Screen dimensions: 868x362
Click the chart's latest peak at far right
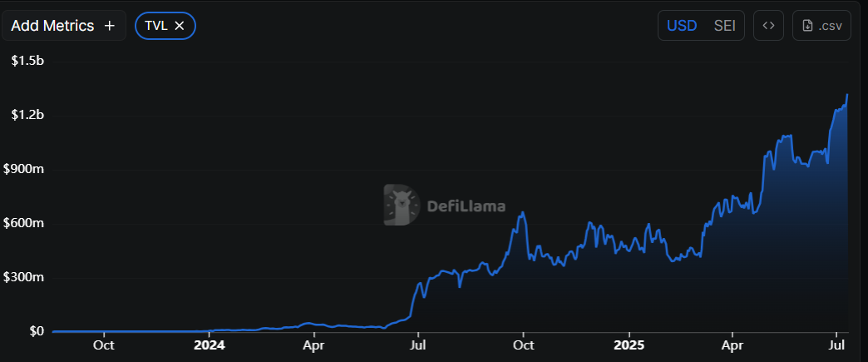coord(846,96)
